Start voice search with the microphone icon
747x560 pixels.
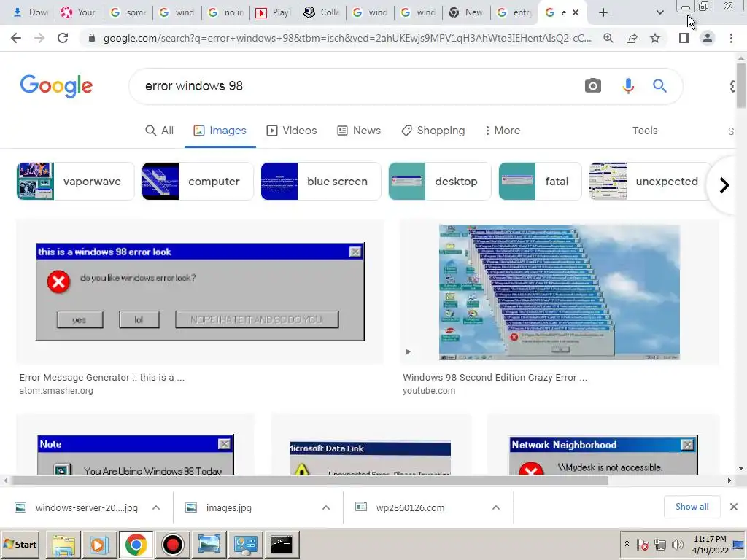[x=628, y=86]
